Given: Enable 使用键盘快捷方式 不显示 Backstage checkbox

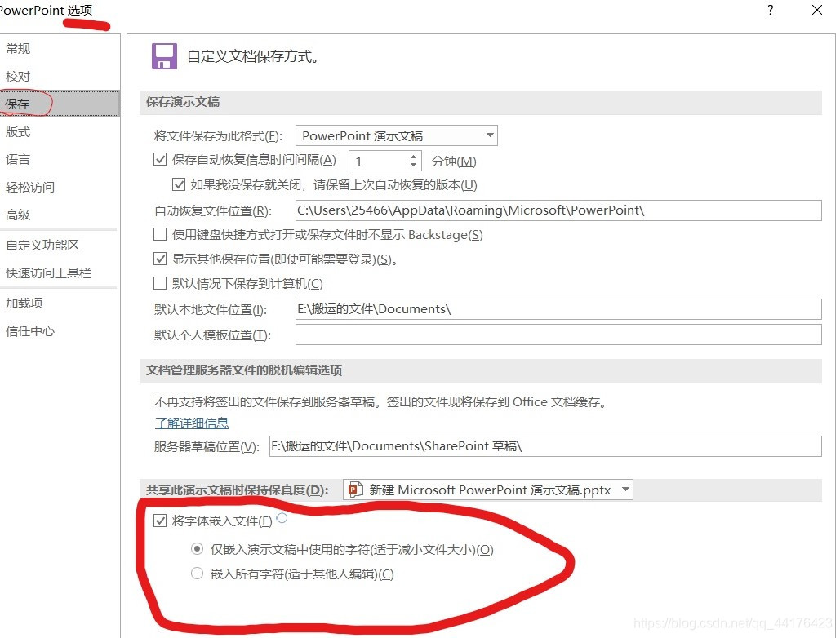Looking at the screenshot, I should pyautogui.click(x=160, y=234).
